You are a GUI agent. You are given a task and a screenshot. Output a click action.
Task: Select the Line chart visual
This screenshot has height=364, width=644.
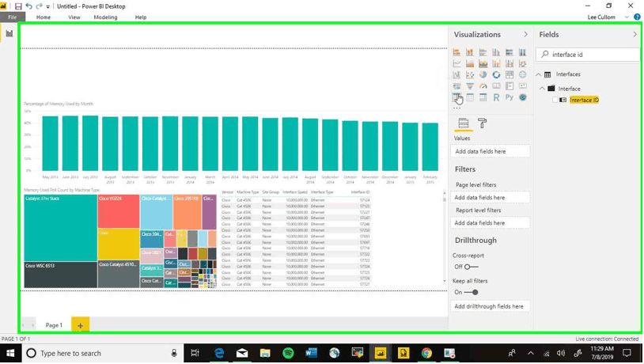[456, 63]
